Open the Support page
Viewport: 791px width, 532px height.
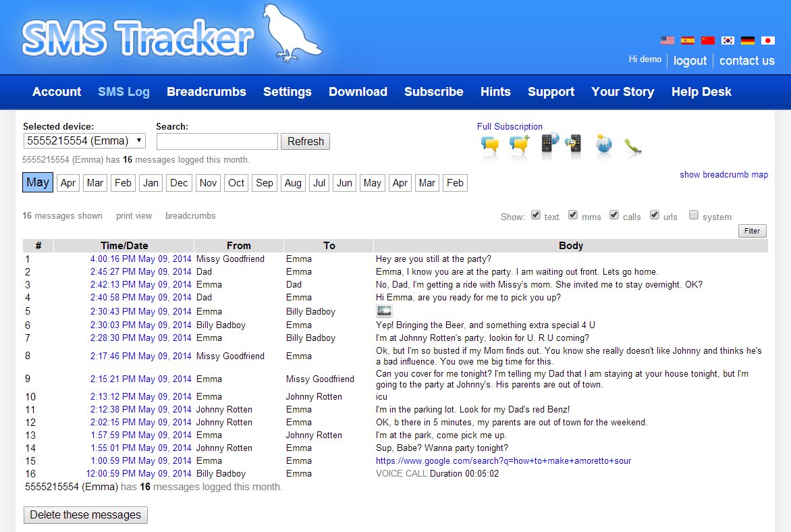(x=551, y=92)
